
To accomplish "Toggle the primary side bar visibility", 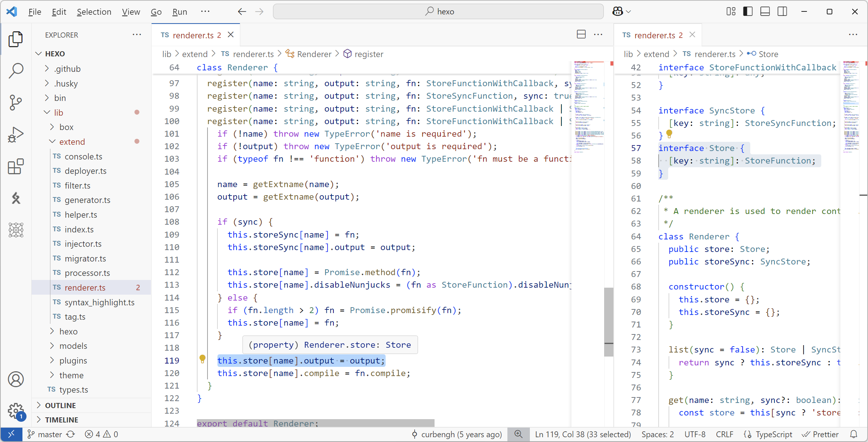I will [x=748, y=11].
